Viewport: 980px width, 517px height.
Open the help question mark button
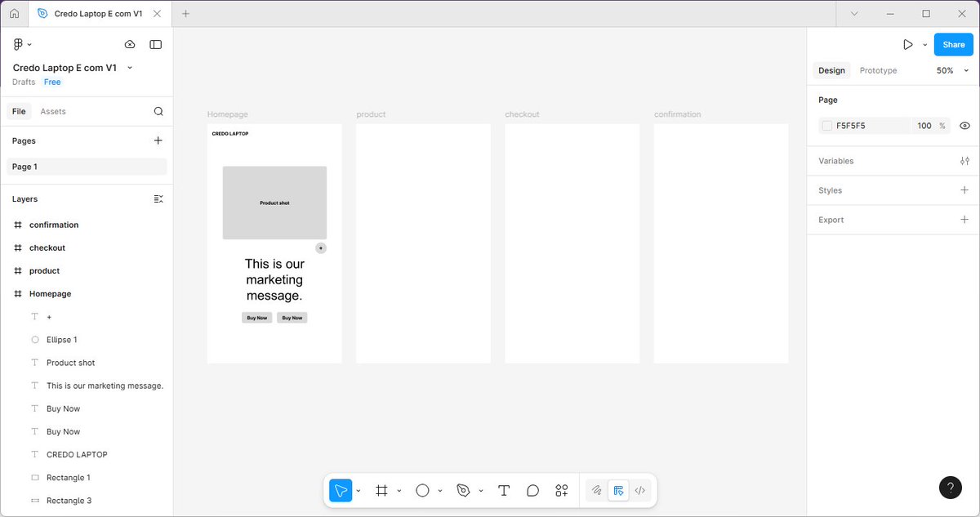(950, 488)
